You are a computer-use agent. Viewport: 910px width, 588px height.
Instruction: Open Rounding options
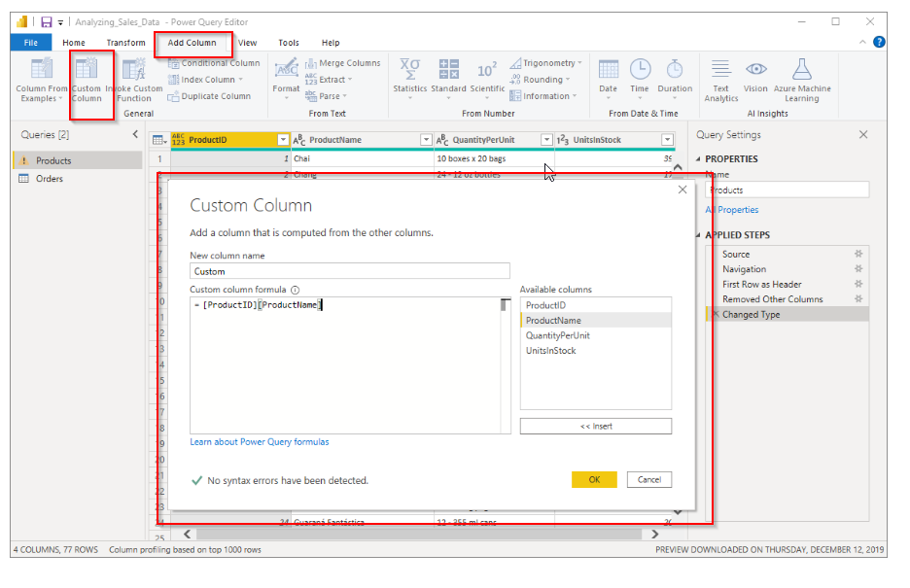pos(540,80)
